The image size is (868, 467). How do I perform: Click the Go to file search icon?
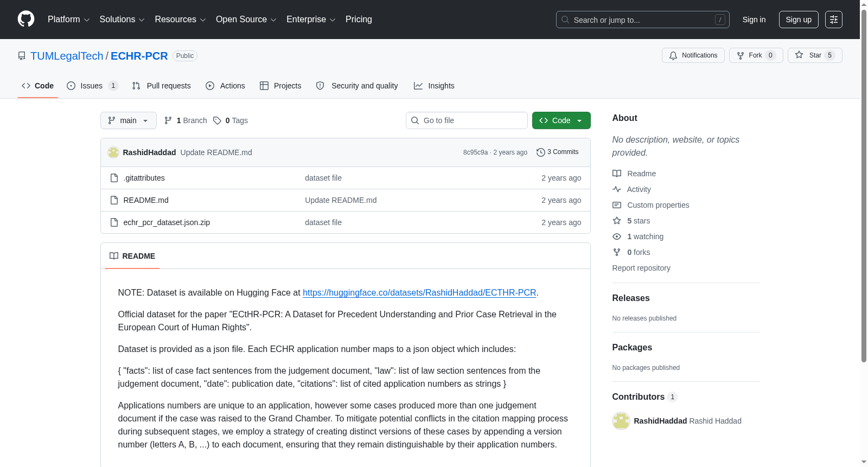click(x=415, y=120)
